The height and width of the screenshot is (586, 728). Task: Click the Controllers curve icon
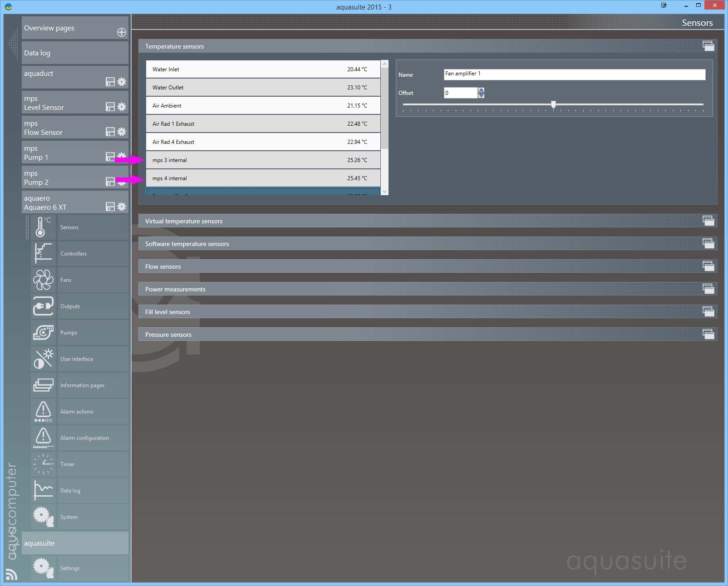click(x=43, y=253)
